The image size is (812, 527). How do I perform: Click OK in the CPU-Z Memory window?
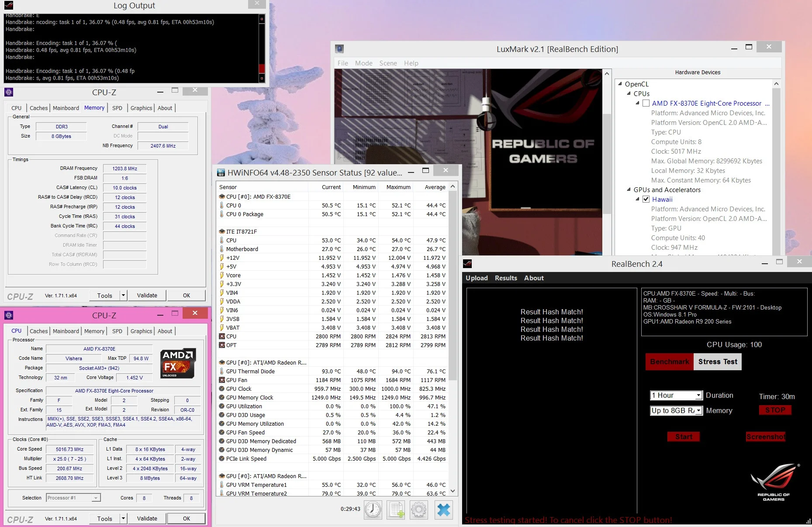[x=187, y=295]
